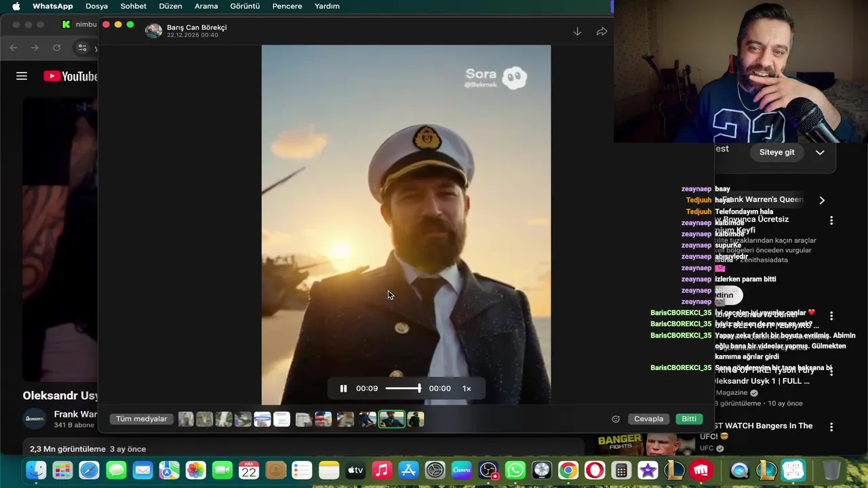The image size is (868, 488).
Task: Open three-dot menu below the right chevron
Action: tap(831, 220)
